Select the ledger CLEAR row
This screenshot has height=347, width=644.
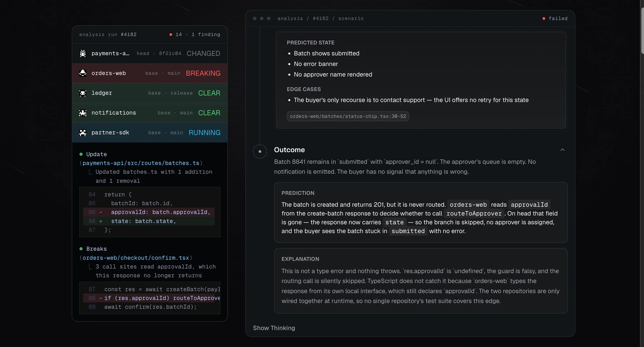[x=150, y=93]
